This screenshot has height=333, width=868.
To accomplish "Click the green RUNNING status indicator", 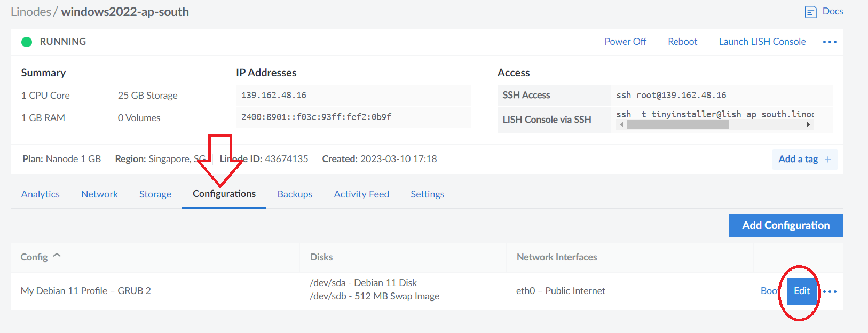I will click(27, 42).
